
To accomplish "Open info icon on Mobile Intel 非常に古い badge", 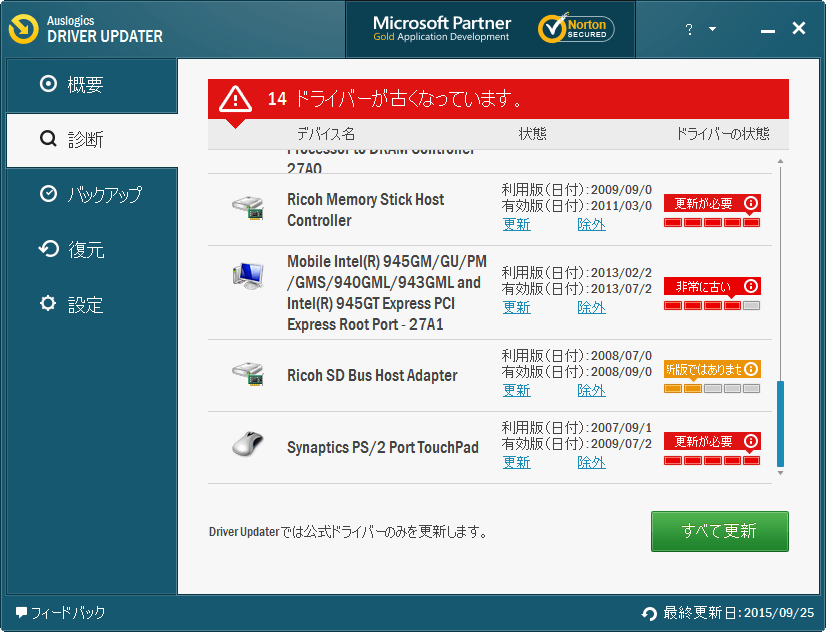I will pyautogui.click(x=751, y=286).
